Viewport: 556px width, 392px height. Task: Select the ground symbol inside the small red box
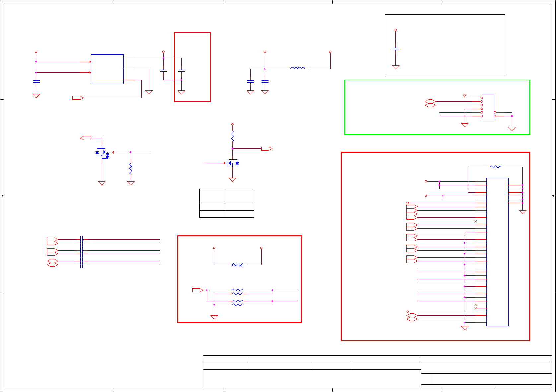coord(181,92)
